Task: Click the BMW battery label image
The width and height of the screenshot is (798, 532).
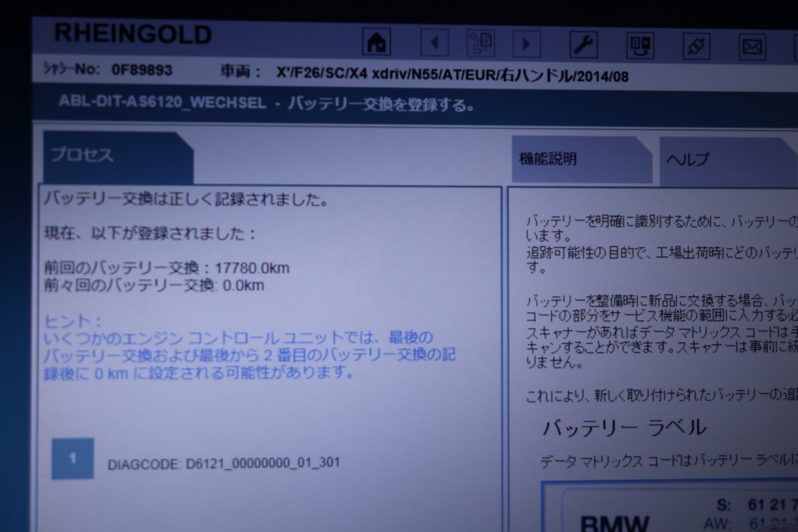Action: [670, 506]
